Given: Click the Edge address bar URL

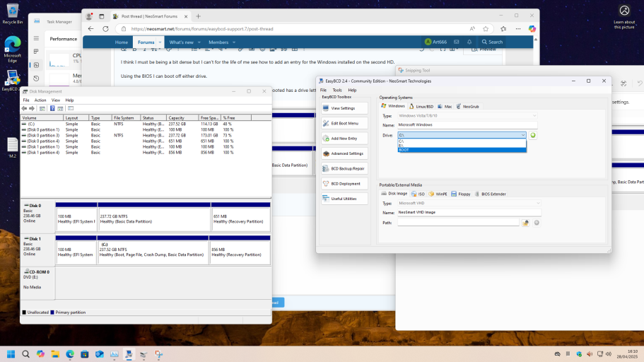Looking at the screenshot, I should point(202,29).
